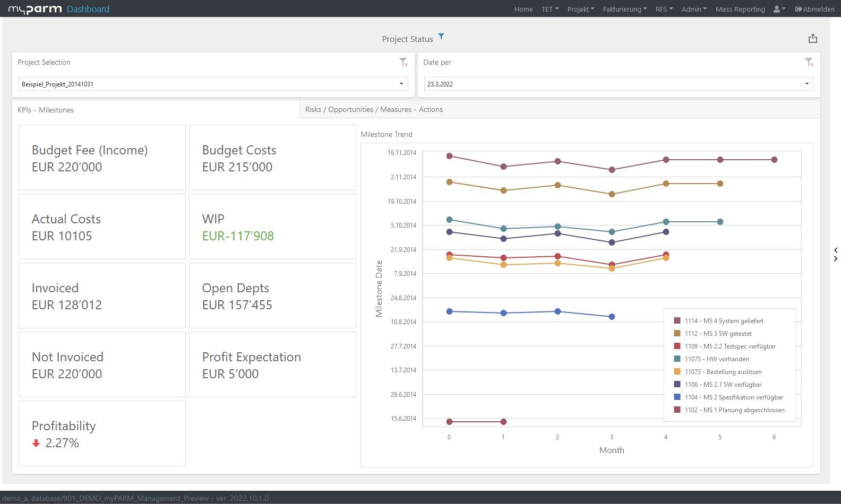This screenshot has height=504, width=841.
Task: Click the Abmelden logout link
Action: [814, 9]
